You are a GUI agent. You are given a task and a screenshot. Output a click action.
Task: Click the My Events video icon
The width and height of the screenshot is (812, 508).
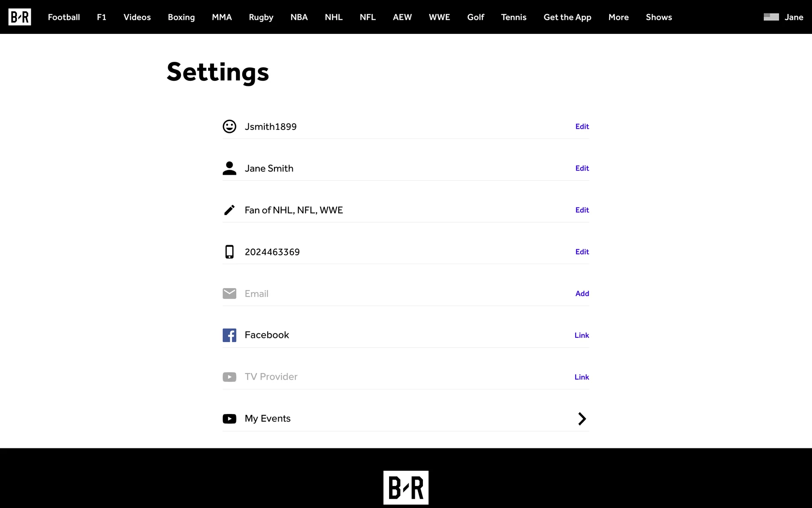(x=229, y=419)
